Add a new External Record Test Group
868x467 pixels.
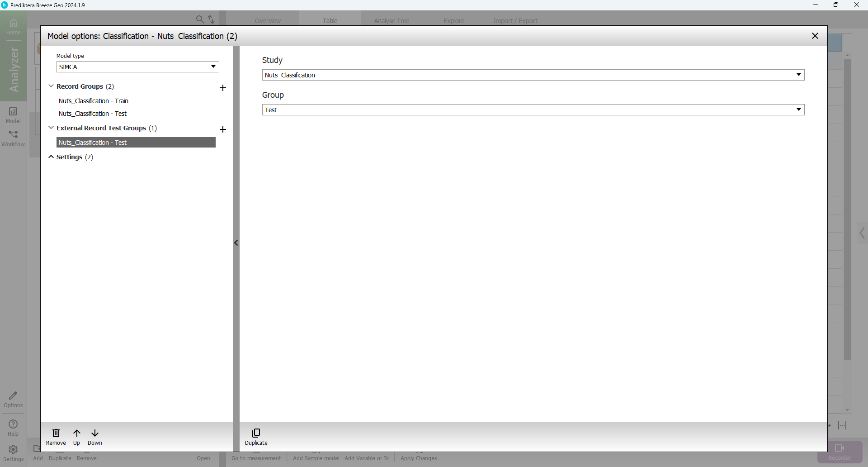point(222,129)
